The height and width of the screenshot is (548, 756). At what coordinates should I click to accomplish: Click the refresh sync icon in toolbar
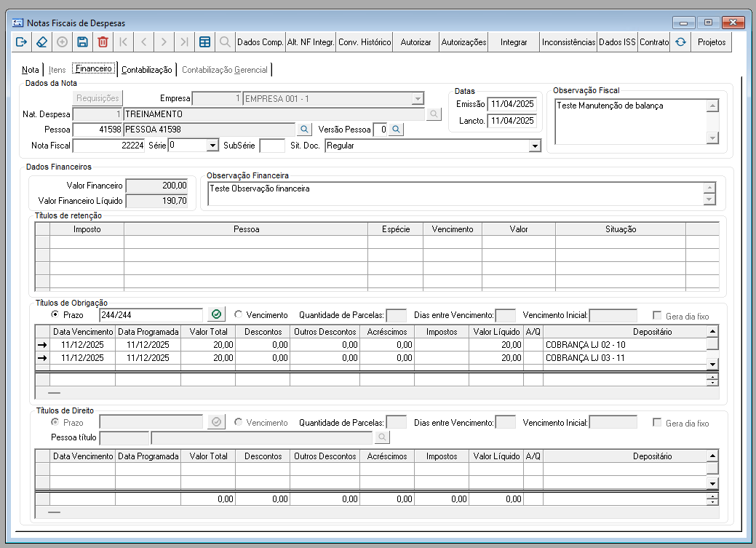680,42
